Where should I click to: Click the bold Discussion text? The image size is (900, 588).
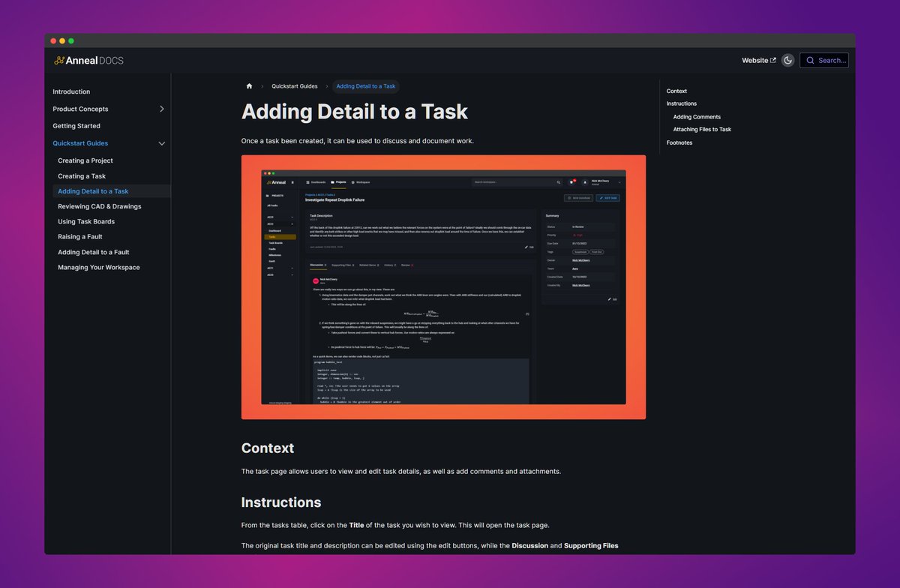tap(530, 545)
